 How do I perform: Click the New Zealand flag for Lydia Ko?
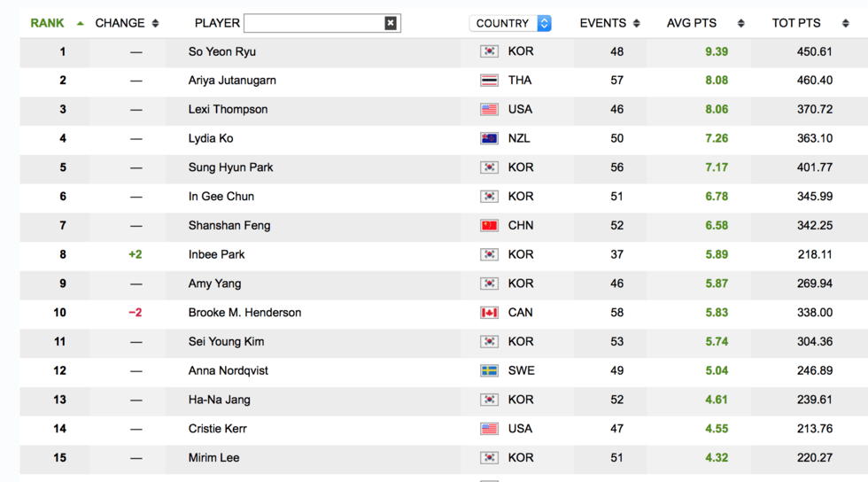[x=489, y=138]
